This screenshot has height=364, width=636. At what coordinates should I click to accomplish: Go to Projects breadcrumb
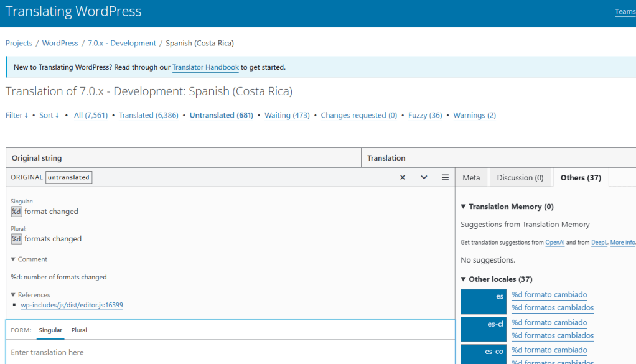19,44
